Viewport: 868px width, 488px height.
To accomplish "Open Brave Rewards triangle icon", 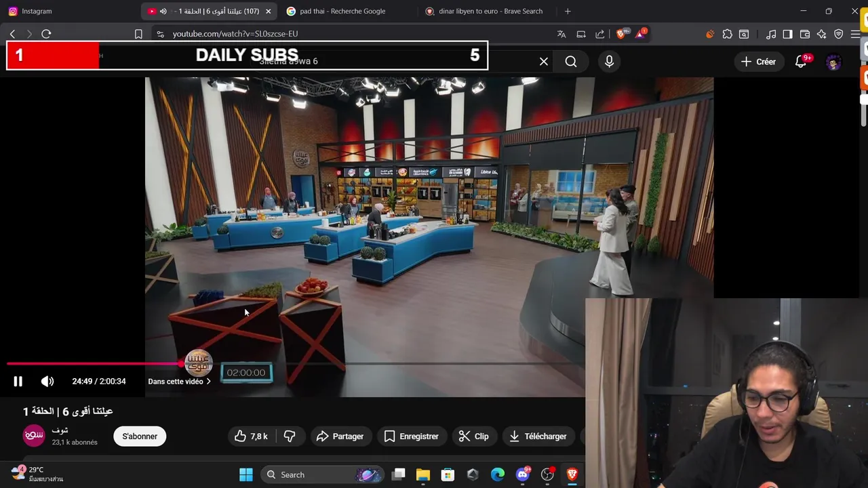I will point(640,34).
